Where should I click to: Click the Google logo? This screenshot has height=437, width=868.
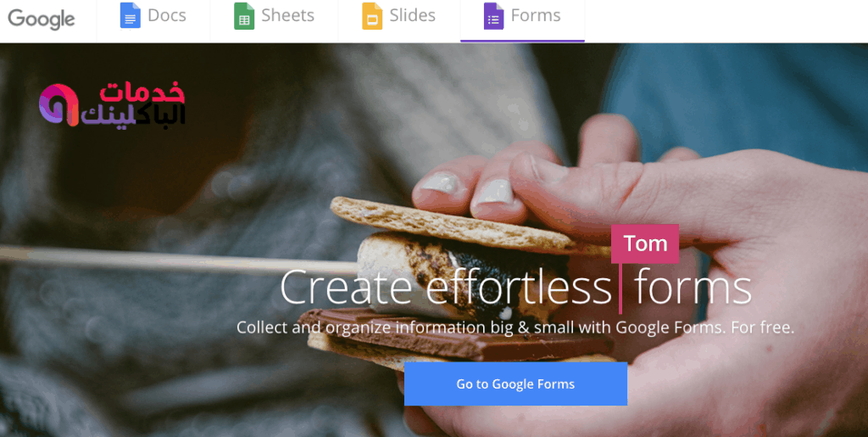(x=42, y=20)
